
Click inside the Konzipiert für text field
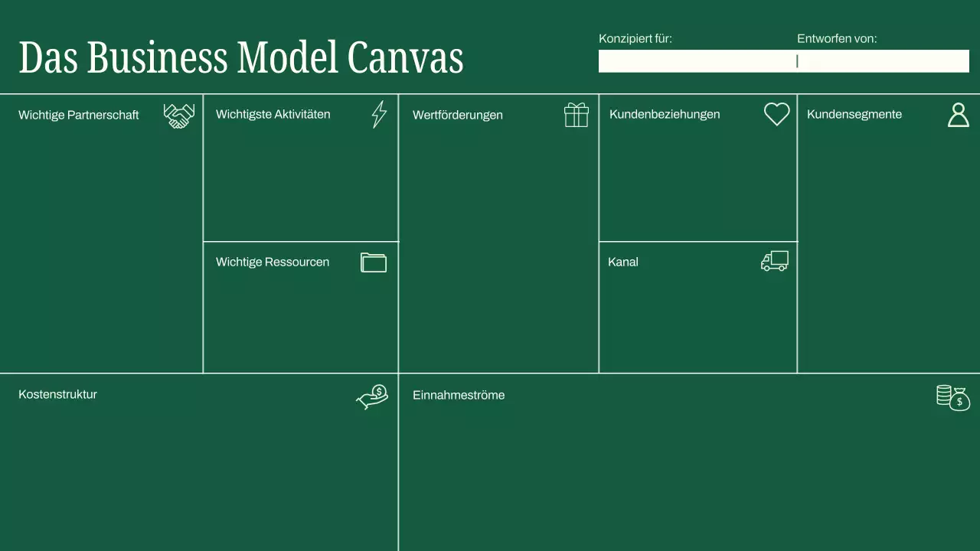tap(697, 61)
